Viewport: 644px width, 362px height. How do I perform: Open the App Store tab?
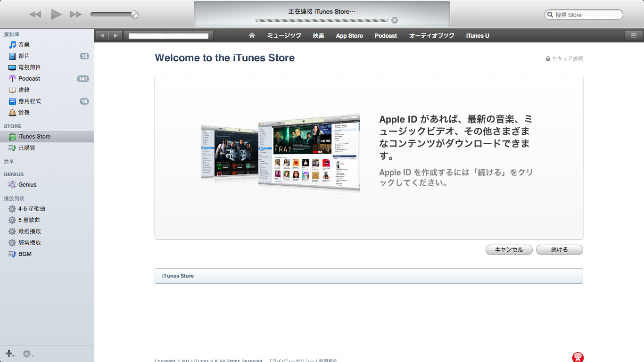point(349,36)
